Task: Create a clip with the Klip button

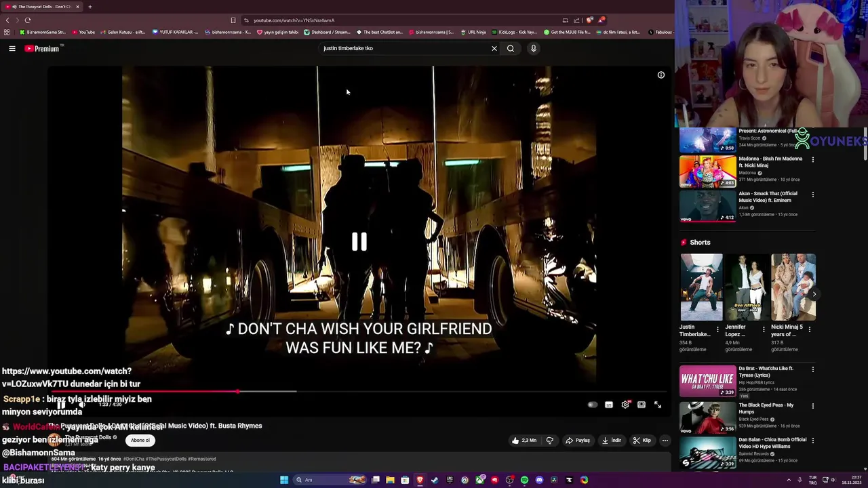Action: coord(642,441)
